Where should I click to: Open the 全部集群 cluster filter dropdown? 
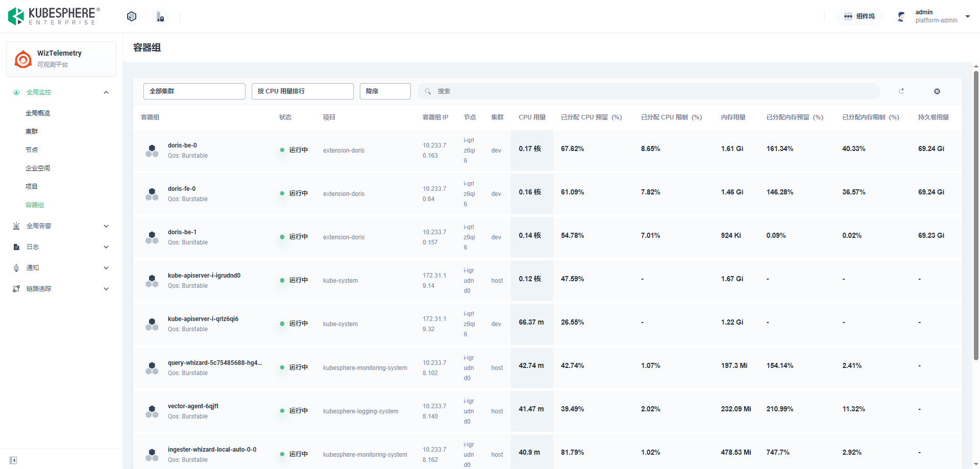tap(194, 91)
